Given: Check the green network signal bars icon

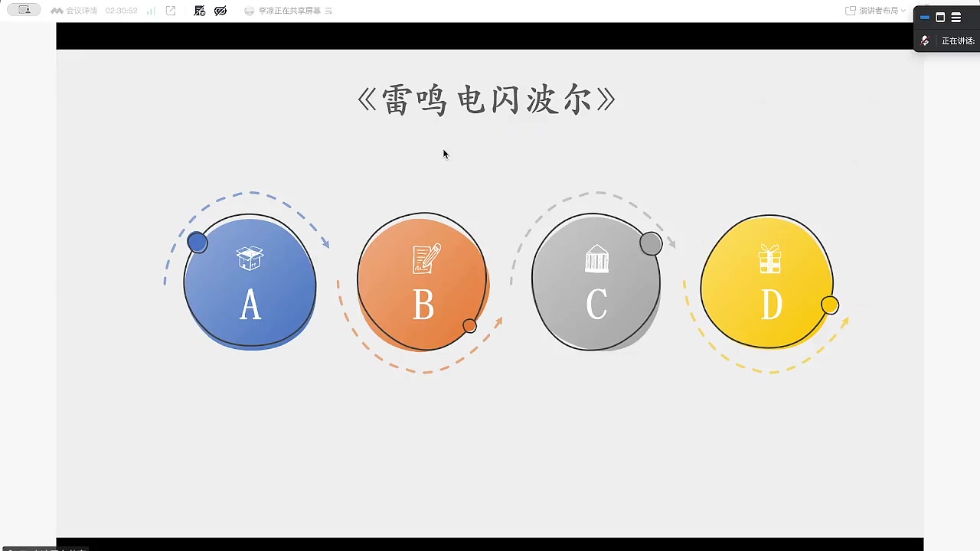Looking at the screenshot, I should point(151,11).
